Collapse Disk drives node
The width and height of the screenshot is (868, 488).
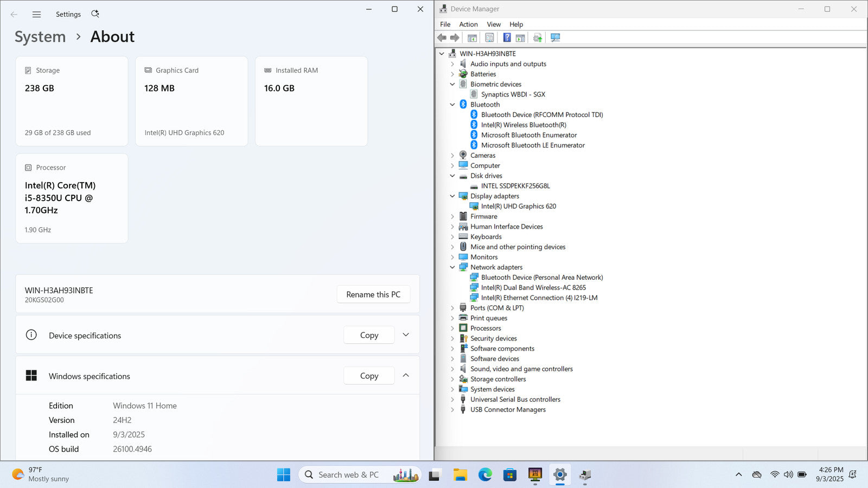click(452, 176)
